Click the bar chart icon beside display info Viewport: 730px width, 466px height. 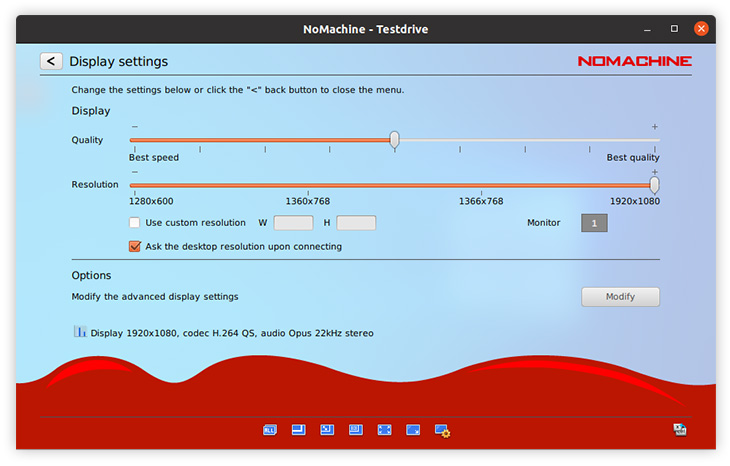[x=79, y=332]
